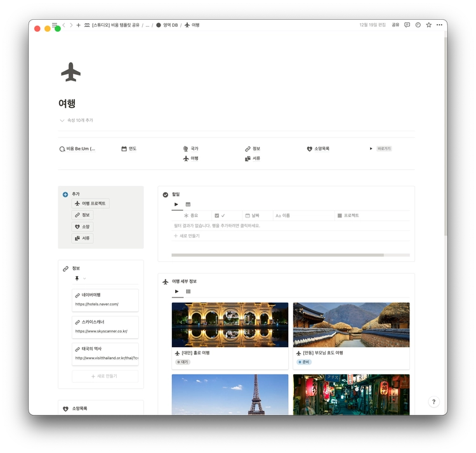The image size is (476, 453).
Task: Click the help question mark button
Action: (434, 402)
